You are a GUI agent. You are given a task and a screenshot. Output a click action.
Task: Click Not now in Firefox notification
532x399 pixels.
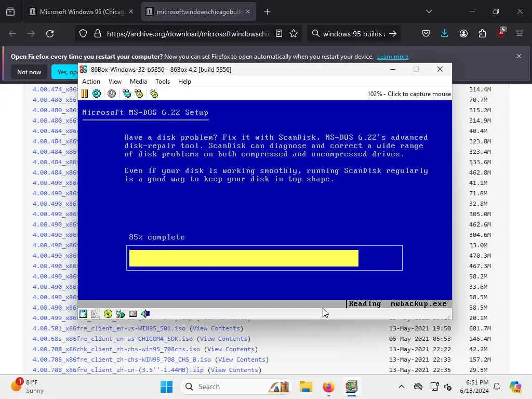[x=29, y=72]
